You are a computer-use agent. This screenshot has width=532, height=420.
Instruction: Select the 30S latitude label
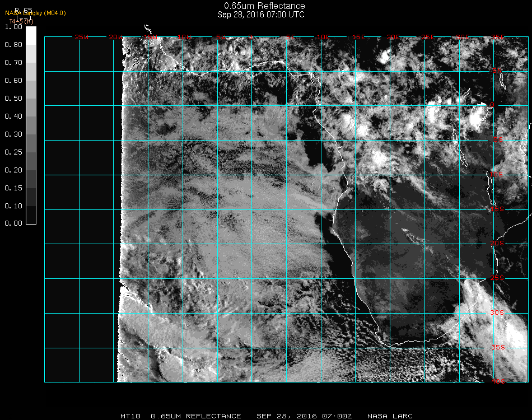coord(497,312)
